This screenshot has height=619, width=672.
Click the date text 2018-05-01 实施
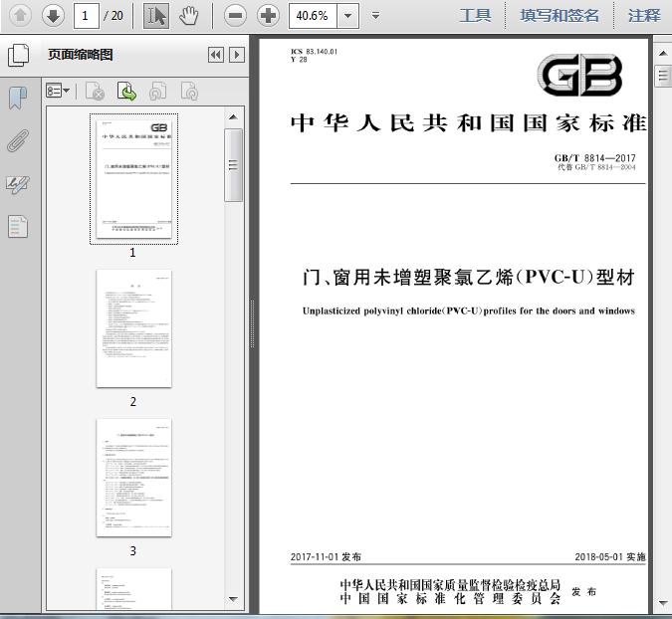610,557
